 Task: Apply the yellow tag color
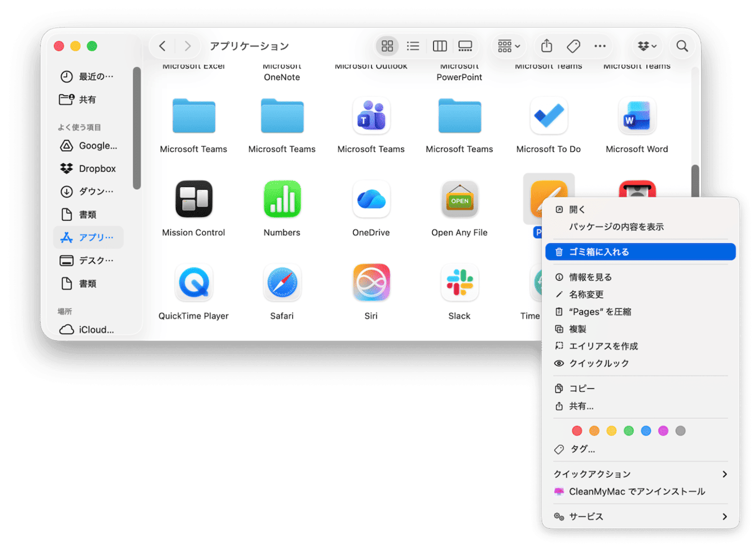[x=612, y=430]
